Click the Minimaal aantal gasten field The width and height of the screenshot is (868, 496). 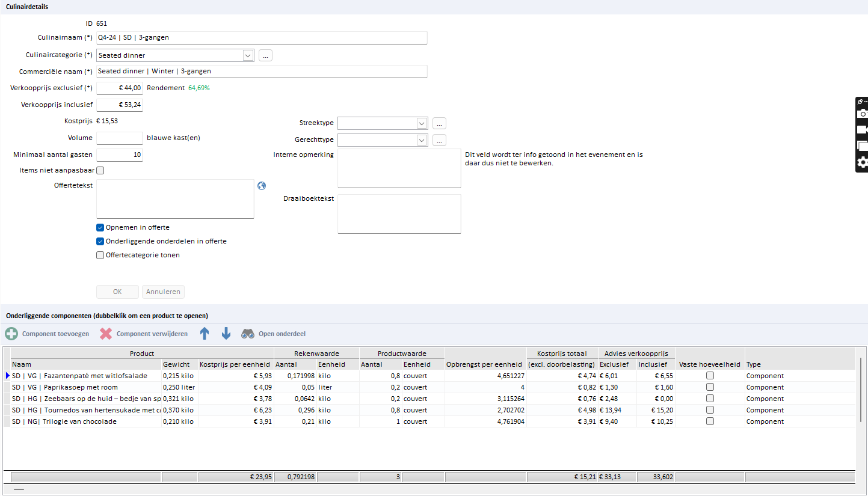pos(120,155)
